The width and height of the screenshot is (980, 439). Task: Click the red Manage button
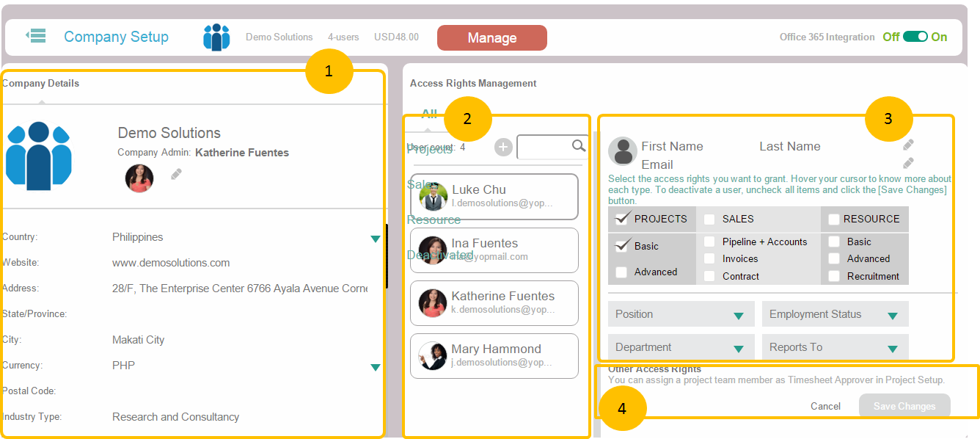[492, 38]
